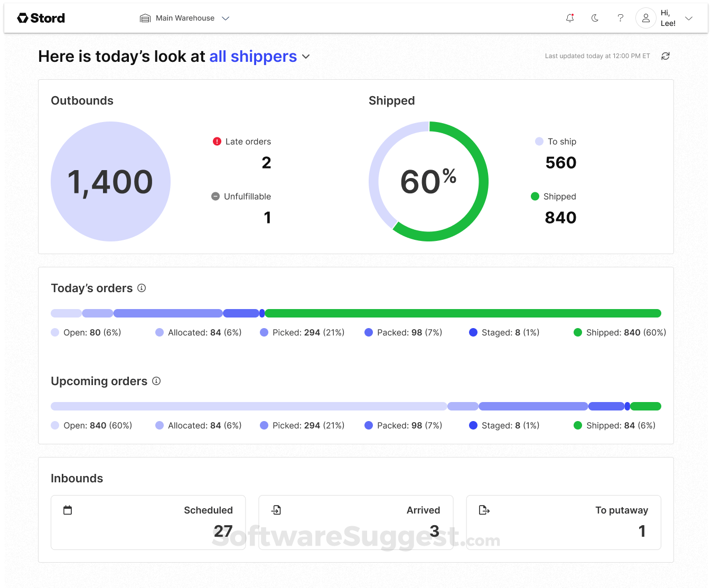
Task: Click the user profile avatar icon
Action: [645, 18]
